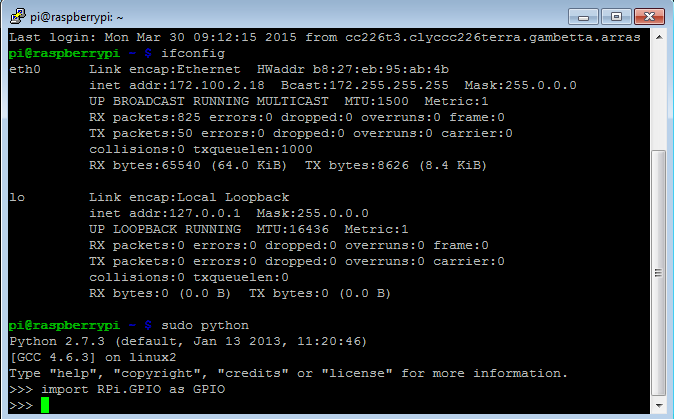The width and height of the screenshot is (674, 419).
Task: Click the 'ifconfig' command text
Action: pos(193,53)
